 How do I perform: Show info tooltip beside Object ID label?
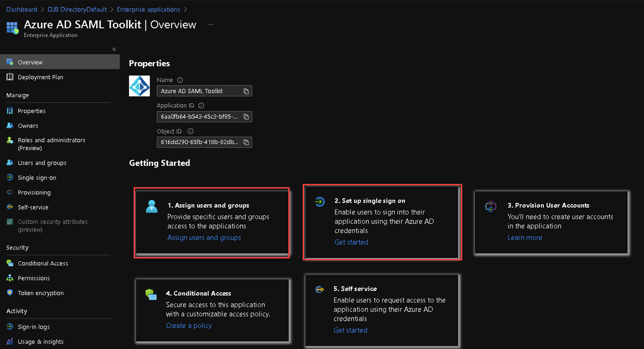click(191, 131)
